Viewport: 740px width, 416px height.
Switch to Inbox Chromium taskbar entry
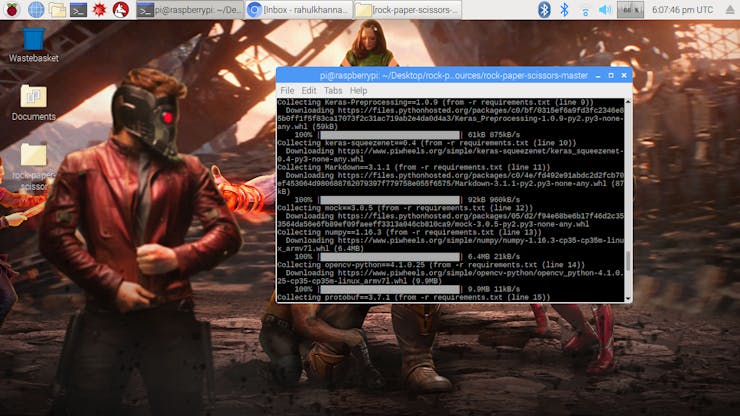tap(299, 9)
